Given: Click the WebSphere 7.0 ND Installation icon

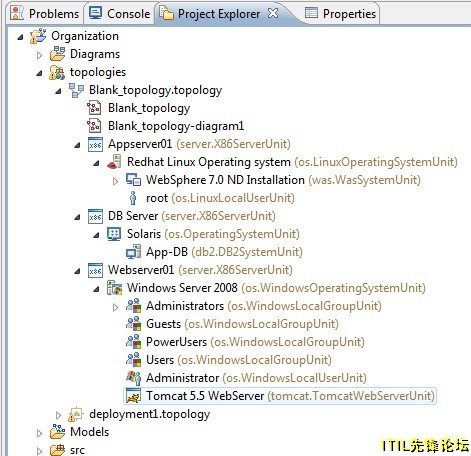Looking at the screenshot, I should coord(133,180).
